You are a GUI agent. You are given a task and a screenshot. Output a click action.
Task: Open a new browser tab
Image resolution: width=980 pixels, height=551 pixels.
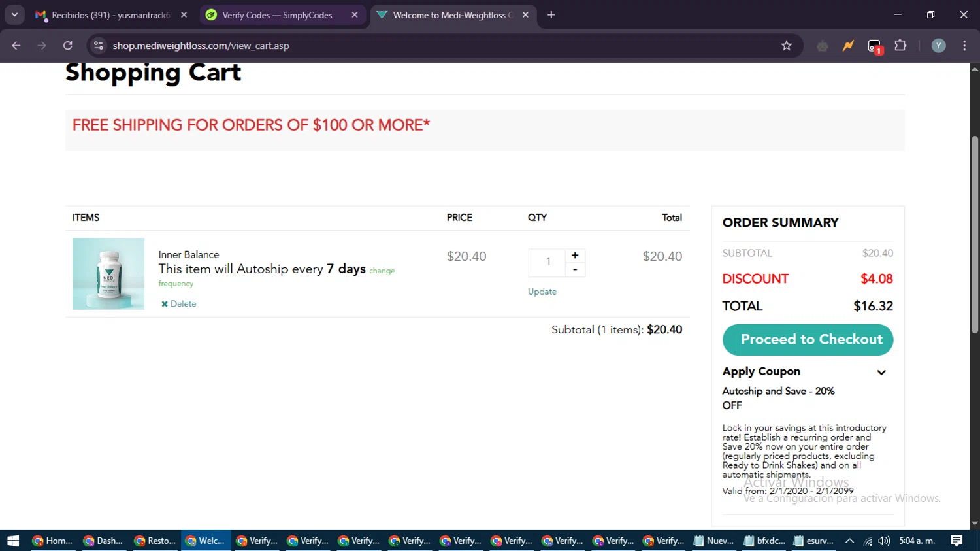(551, 14)
